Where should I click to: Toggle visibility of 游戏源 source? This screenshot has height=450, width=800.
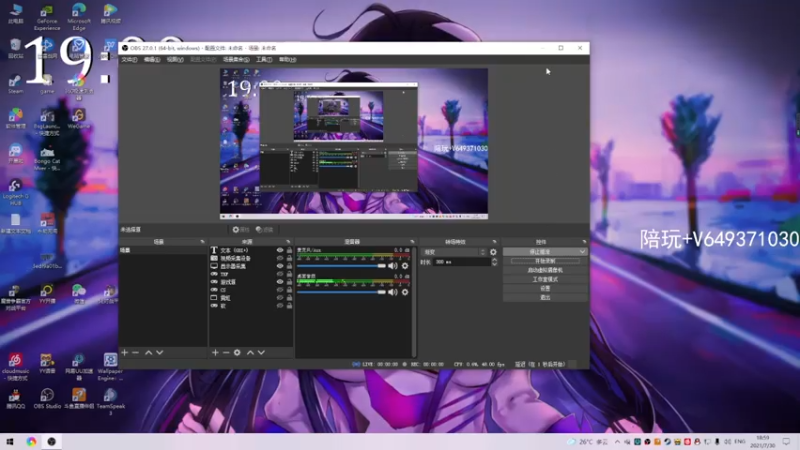point(280,282)
